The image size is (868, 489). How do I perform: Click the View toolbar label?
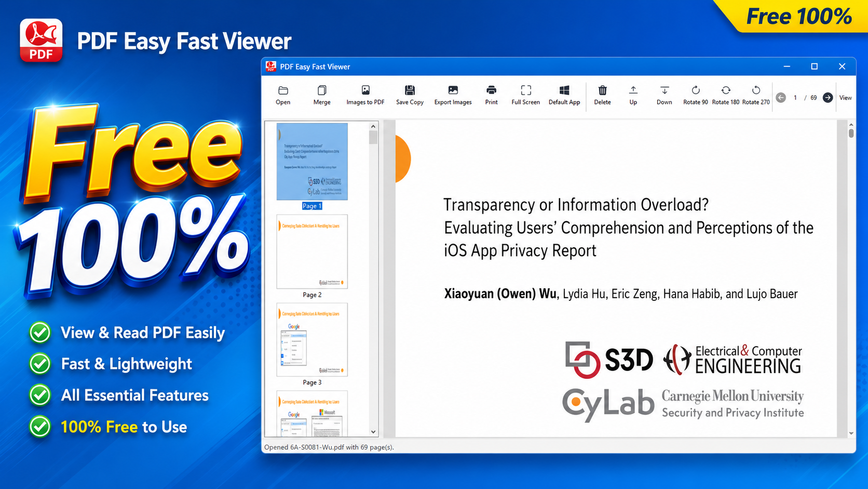(x=846, y=98)
